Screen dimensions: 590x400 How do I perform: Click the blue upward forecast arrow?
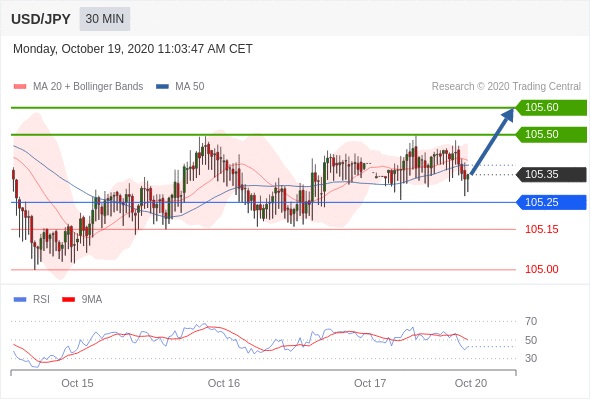click(x=492, y=142)
